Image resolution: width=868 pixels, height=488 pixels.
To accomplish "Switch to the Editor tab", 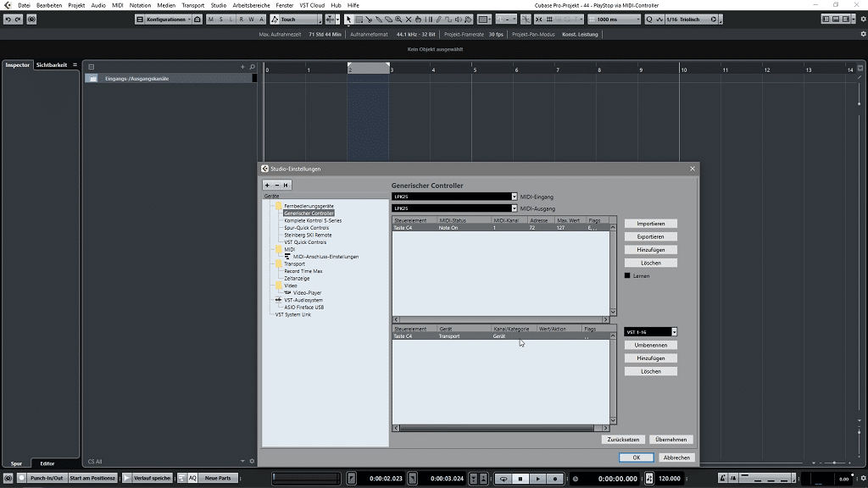I will click(47, 463).
